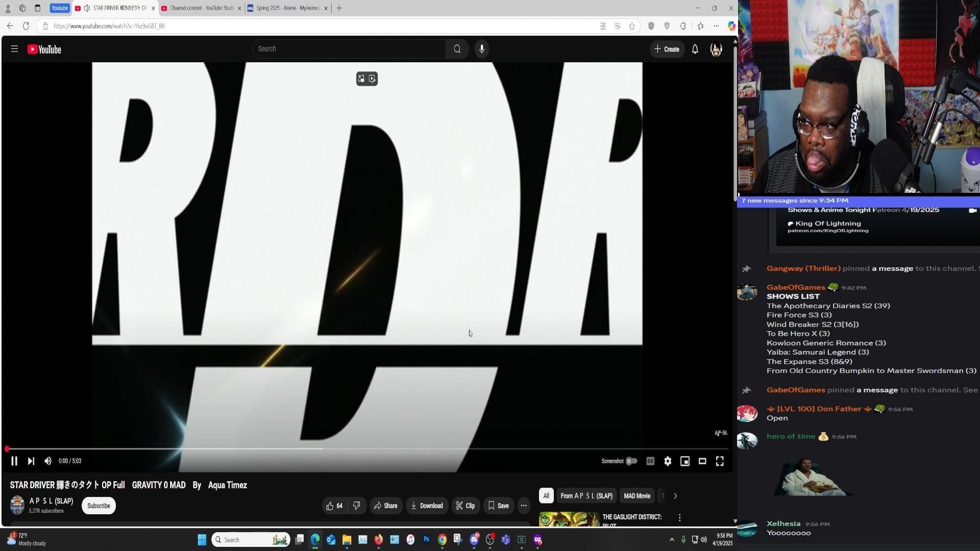980x551 pixels.
Task: Open File Explorer from the taskbar
Action: pos(347,540)
